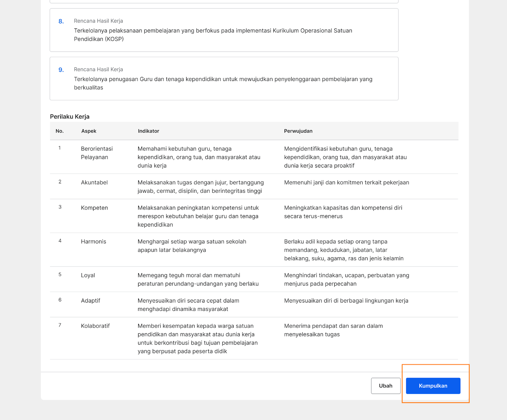The width and height of the screenshot is (507, 420).
Task: Click indicator 'Melaksanakan tugas dengan jujur, bertanggung jawab'
Action: click(x=201, y=187)
